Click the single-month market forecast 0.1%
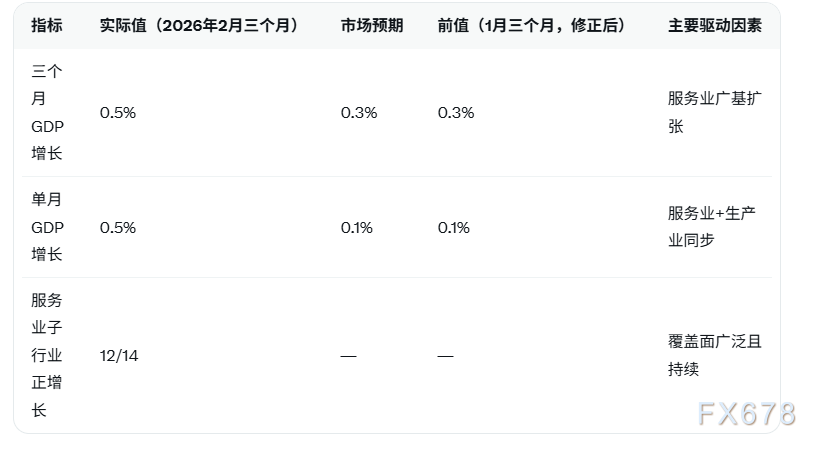Viewport: 826px width, 449px height. (356, 227)
